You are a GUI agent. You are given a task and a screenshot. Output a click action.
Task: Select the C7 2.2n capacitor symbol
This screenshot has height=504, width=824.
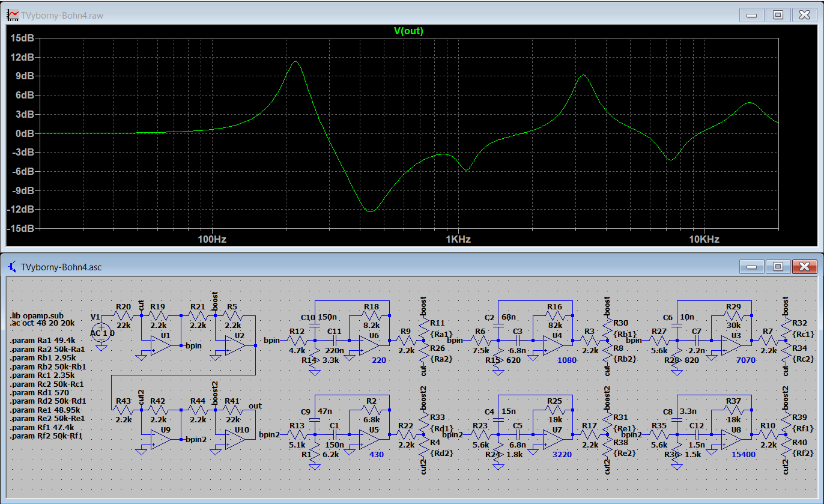696,341
